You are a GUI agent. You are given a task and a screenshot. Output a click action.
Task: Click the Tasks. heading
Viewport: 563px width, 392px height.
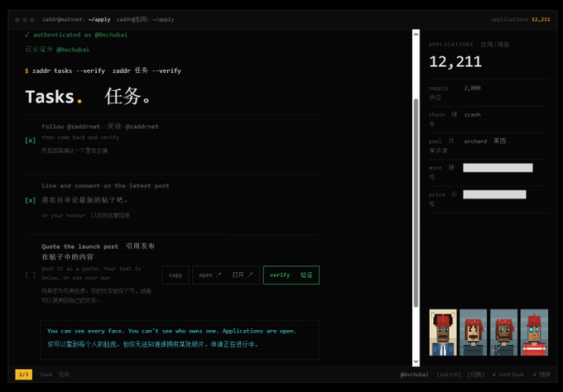[x=54, y=97]
